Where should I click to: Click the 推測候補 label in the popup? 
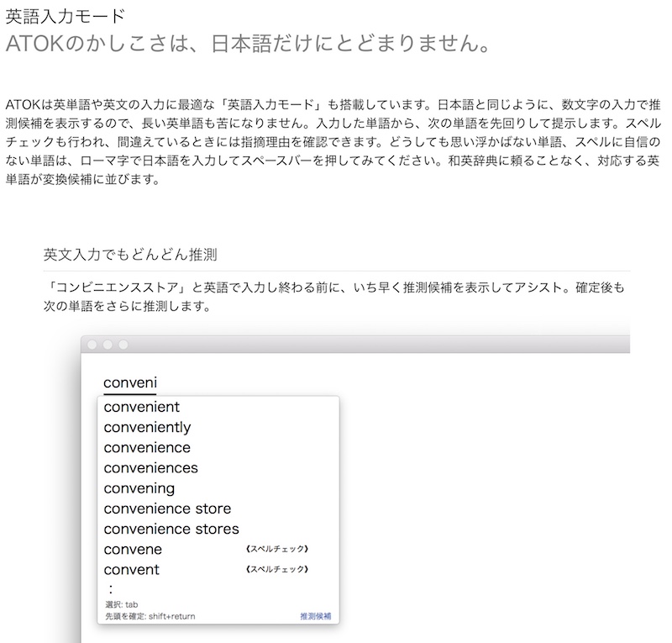(316, 616)
